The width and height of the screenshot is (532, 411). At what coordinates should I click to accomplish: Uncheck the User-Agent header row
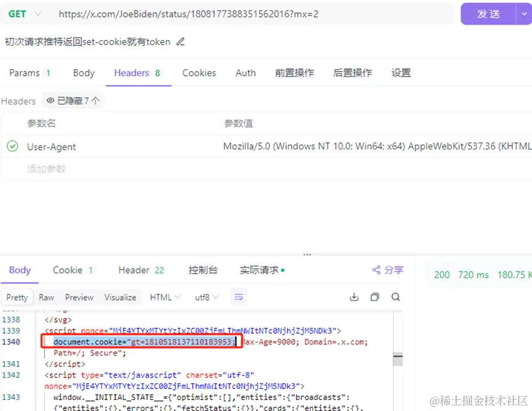coord(12,146)
